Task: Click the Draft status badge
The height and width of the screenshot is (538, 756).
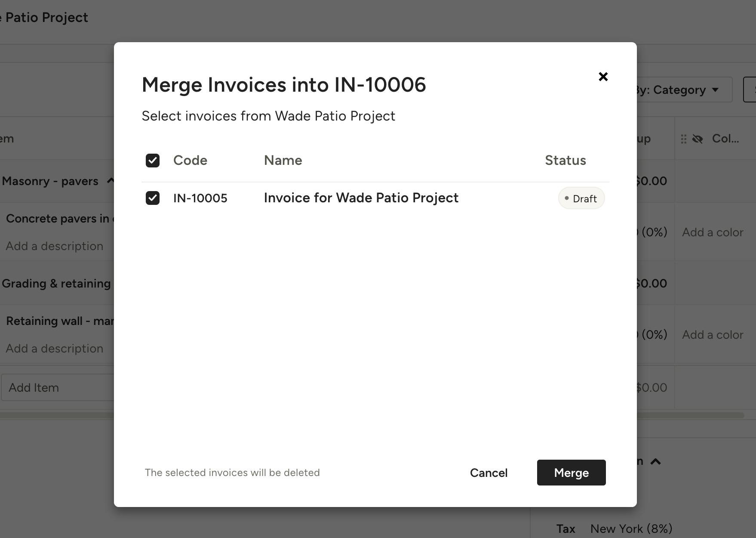Action: click(581, 198)
